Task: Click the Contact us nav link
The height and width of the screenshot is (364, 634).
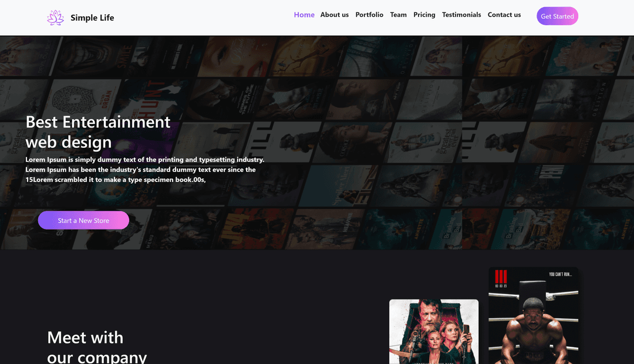Action: pyautogui.click(x=504, y=15)
